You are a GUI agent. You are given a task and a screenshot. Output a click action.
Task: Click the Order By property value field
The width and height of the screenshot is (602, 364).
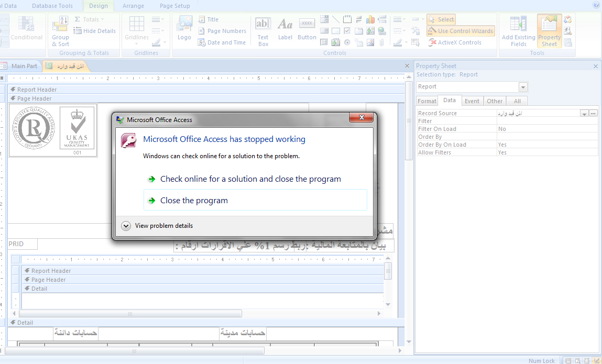tap(548, 137)
